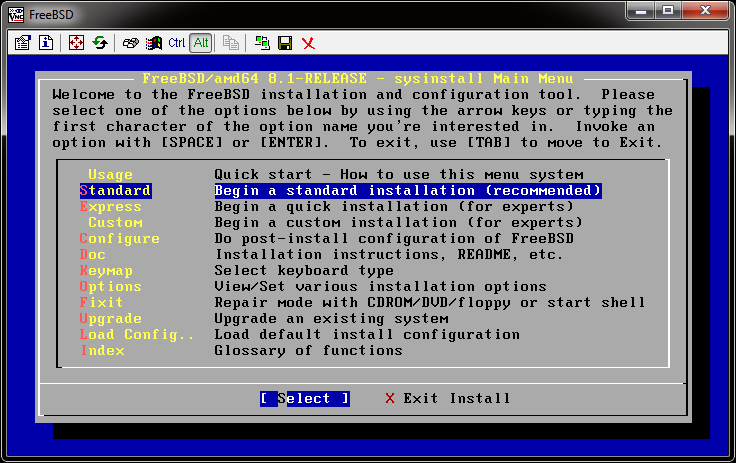Select the Standard installation entry
The image size is (736, 463).
pos(115,191)
